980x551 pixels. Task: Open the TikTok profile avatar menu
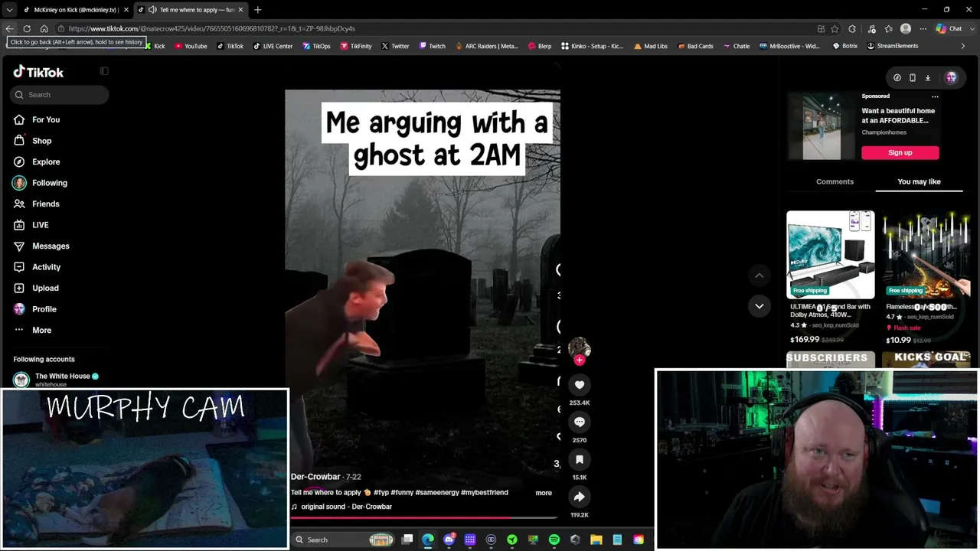click(951, 77)
